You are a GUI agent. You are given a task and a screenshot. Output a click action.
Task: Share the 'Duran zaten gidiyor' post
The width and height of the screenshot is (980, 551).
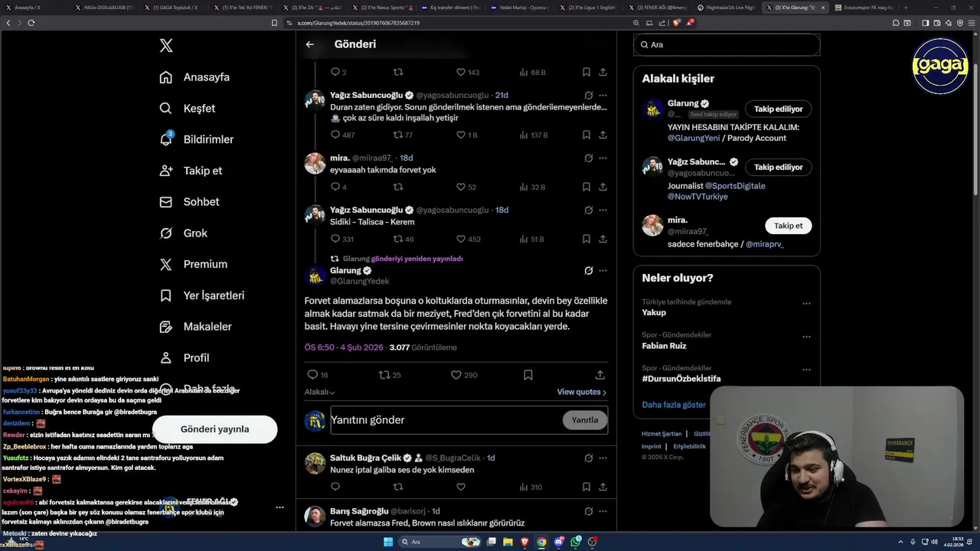[603, 135]
